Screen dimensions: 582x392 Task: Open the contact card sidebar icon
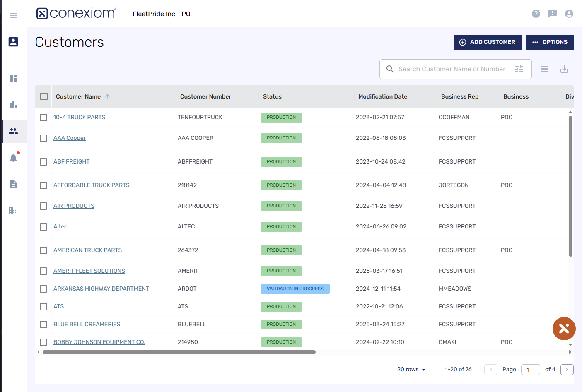(13, 42)
